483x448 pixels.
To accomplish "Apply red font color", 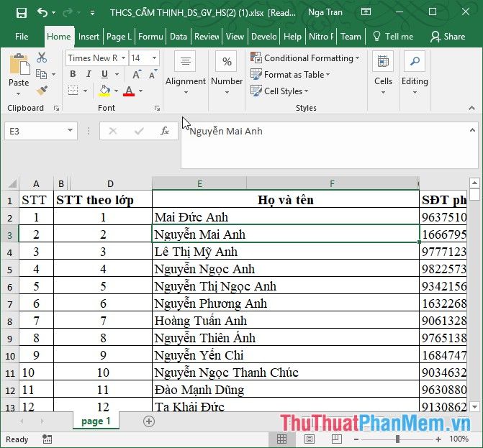I will click(x=129, y=91).
